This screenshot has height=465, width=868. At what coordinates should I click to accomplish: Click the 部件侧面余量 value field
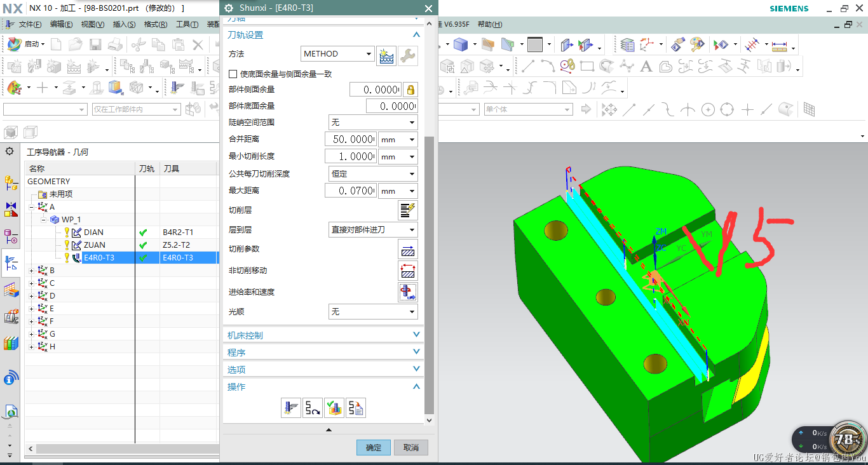tap(376, 90)
